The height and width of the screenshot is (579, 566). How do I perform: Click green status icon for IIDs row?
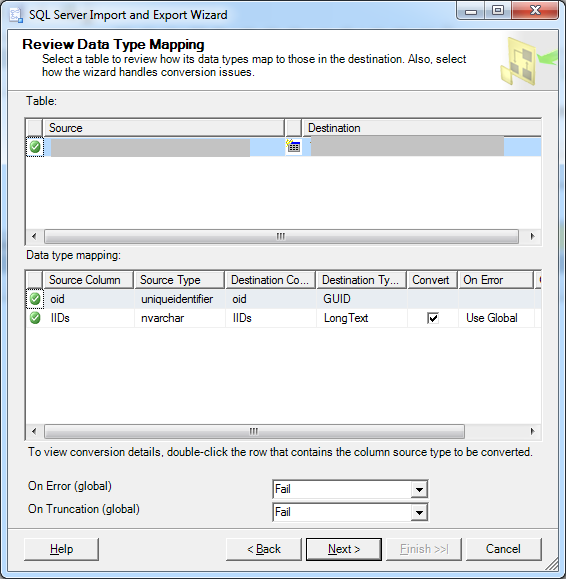pos(35,318)
